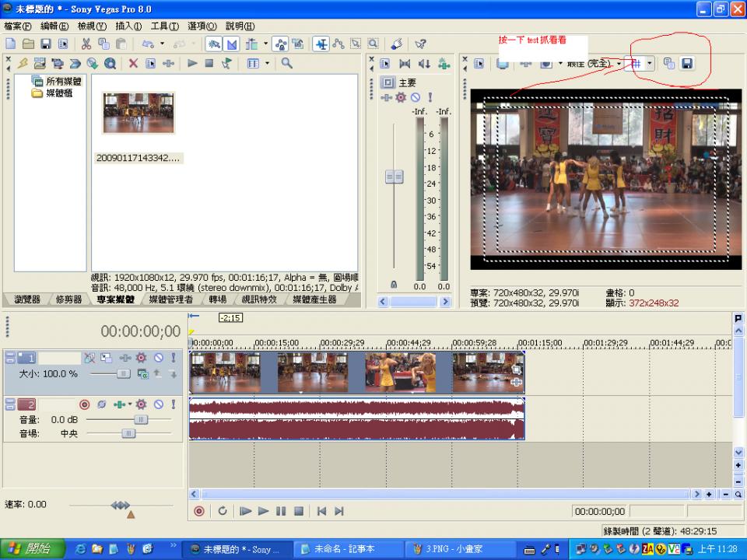Arm audio track 2 for recording
Viewport: 747px width, 560px height.
pos(84,404)
